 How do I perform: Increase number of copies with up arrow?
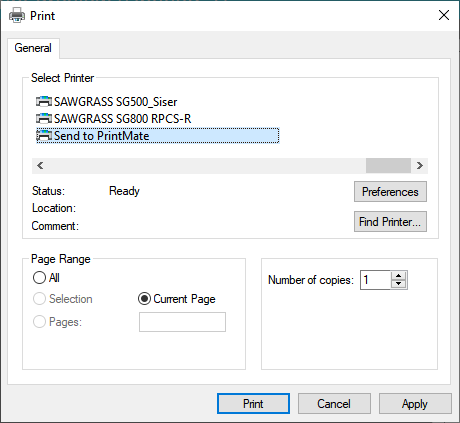pyautogui.click(x=399, y=276)
